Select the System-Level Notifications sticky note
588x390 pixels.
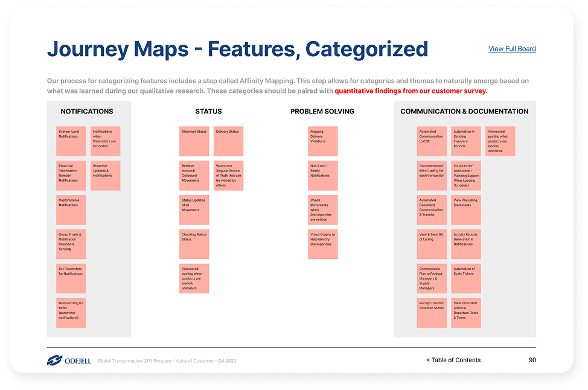(x=71, y=141)
